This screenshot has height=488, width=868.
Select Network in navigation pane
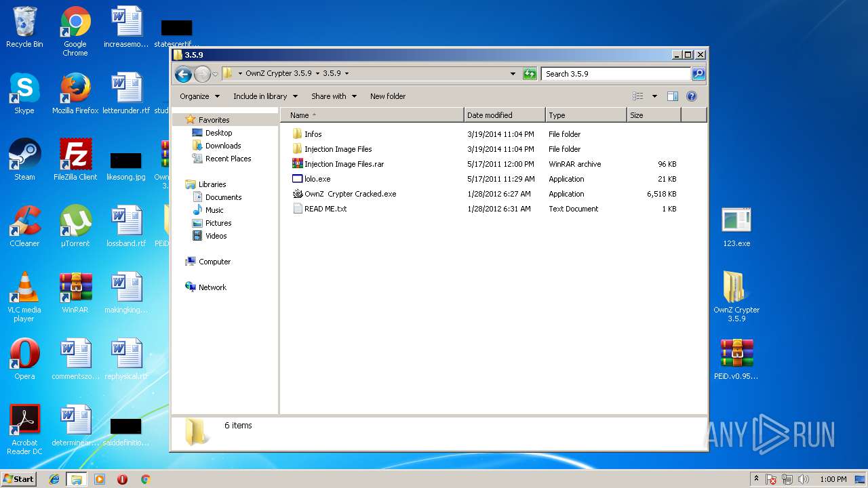212,287
